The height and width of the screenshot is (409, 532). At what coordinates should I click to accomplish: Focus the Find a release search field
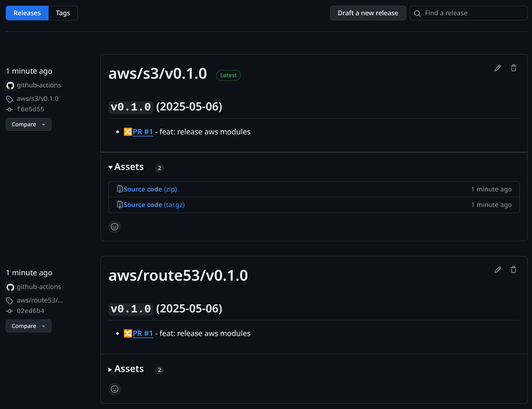(x=468, y=13)
